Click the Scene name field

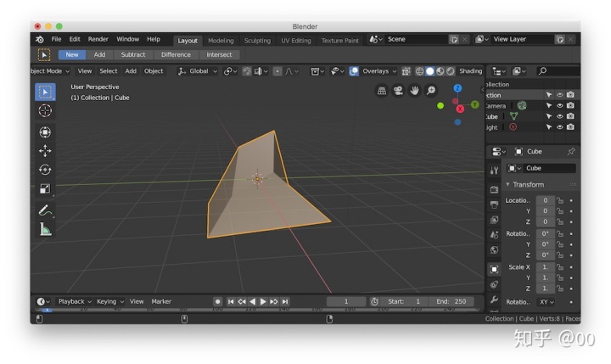(416, 39)
